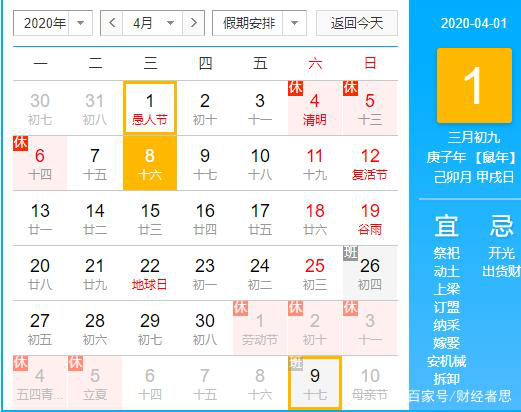The height and width of the screenshot is (412, 521).
Task: Click 三月初九 lunar date text
Action: pos(474,137)
